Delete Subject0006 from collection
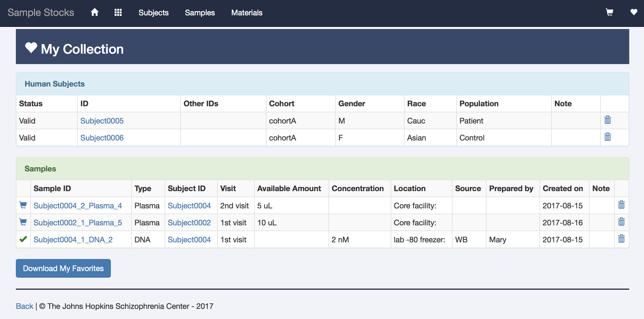Image resolution: width=644 pixels, height=319 pixels. click(608, 137)
